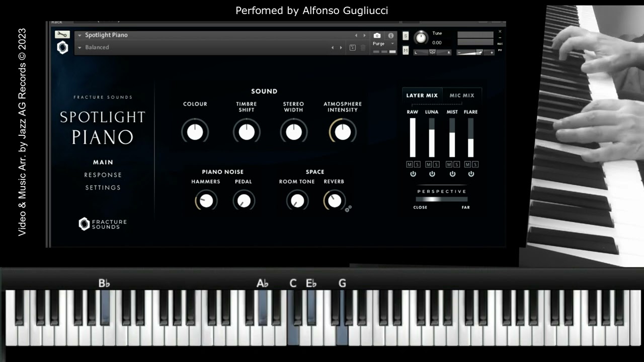Go to previous instrument with left arrow
The height and width of the screenshot is (362, 644).
[x=356, y=36]
